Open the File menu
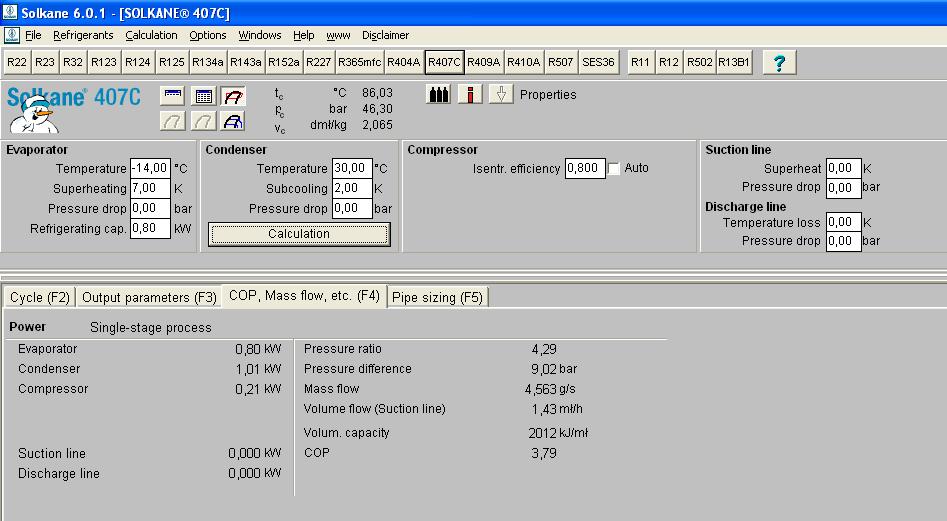Viewport: 947px width, 521px height. [33, 35]
